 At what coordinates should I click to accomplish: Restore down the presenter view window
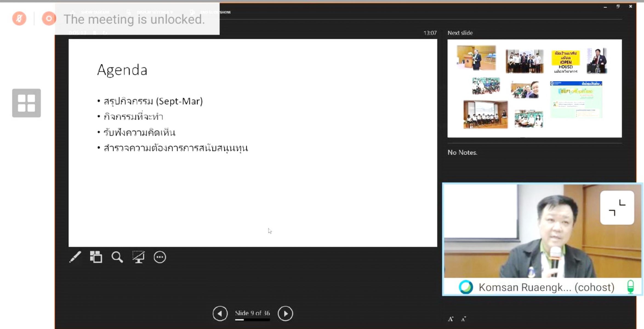pyautogui.click(x=618, y=7)
